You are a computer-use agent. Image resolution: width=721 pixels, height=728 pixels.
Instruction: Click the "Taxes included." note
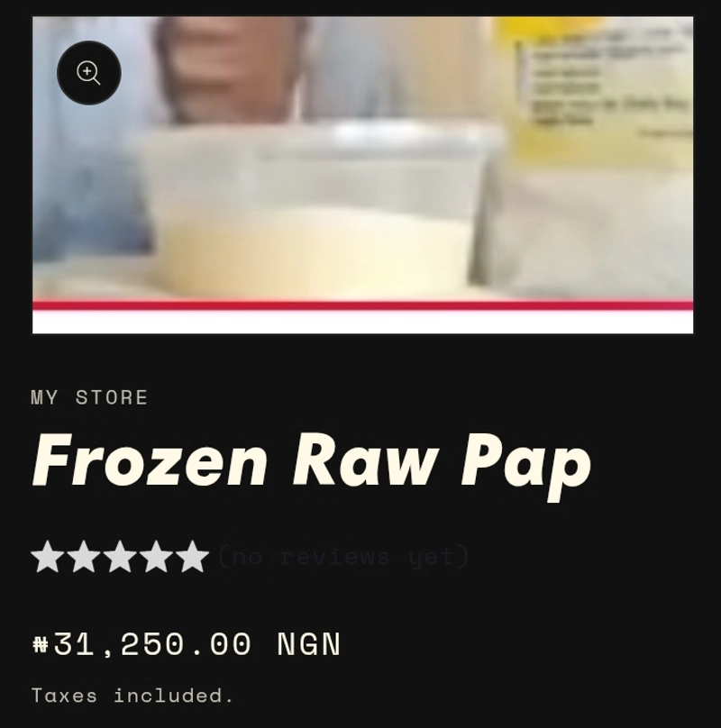pyautogui.click(x=132, y=696)
